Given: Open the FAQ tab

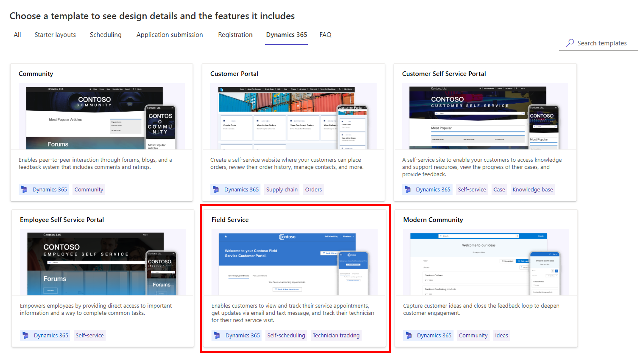Looking at the screenshot, I should pos(325,35).
